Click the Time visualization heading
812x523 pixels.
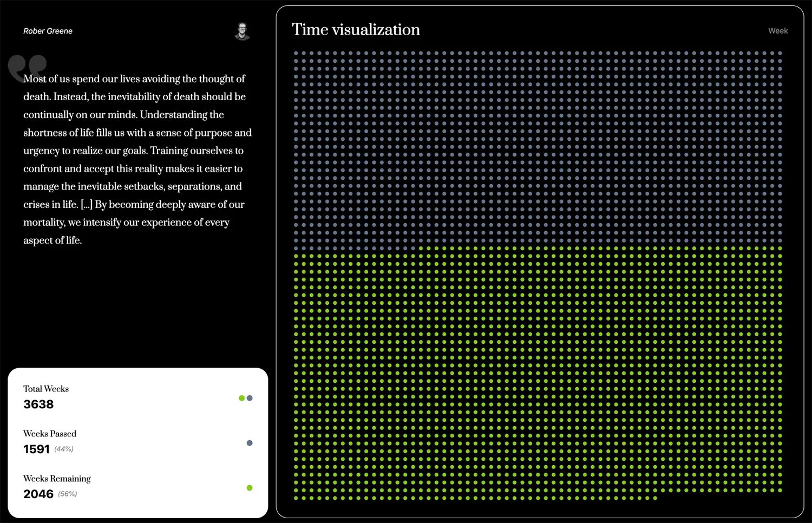(x=356, y=30)
